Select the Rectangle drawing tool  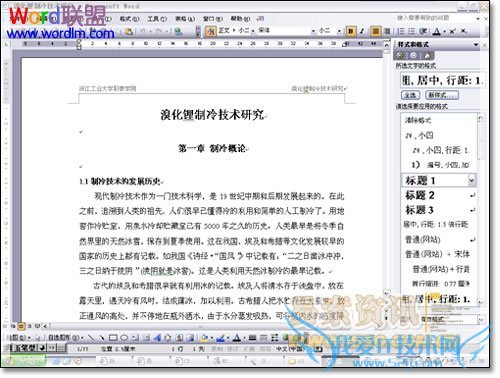(x=113, y=338)
